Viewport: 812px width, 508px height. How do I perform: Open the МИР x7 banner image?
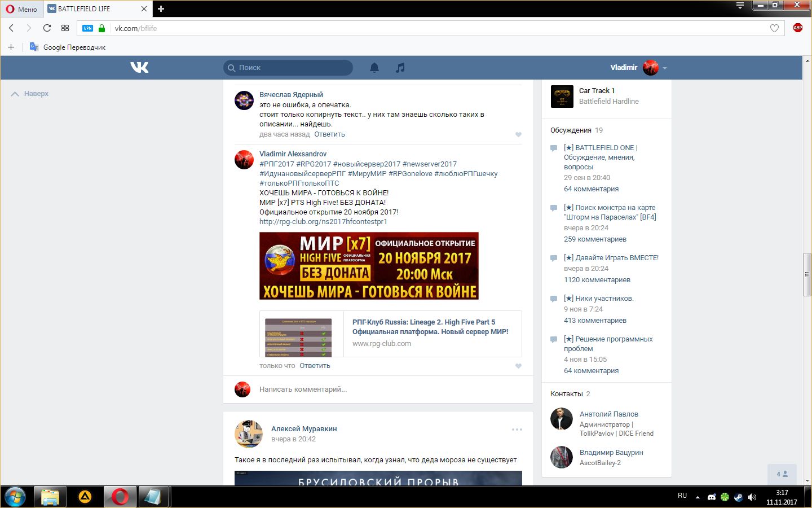coord(369,266)
